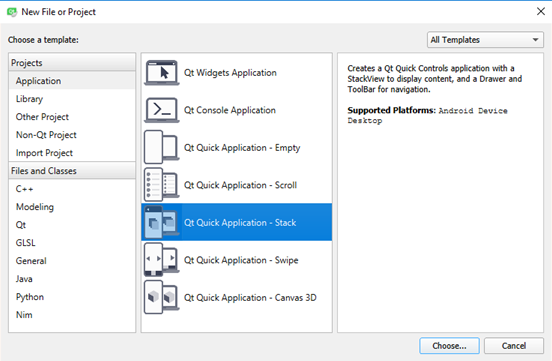The width and height of the screenshot is (552, 361).
Task: Click the Qt Quick Canvas 3D icon
Action: coord(162,297)
